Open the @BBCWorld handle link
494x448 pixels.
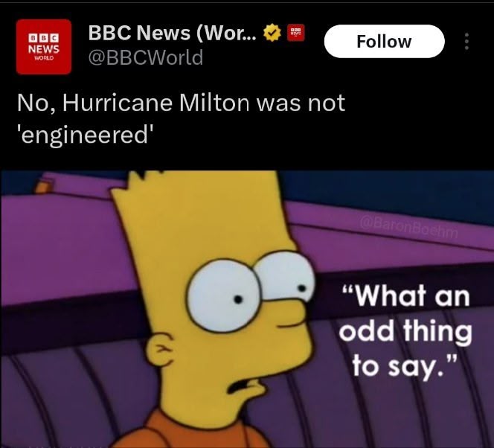pos(146,57)
